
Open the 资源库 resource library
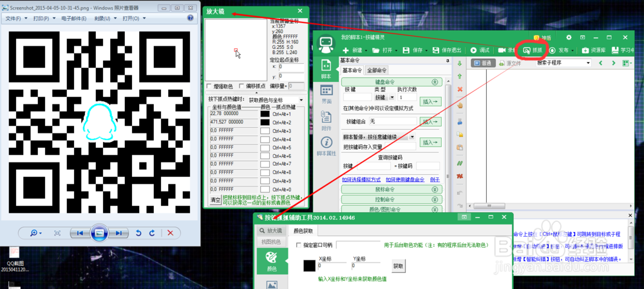[x=594, y=50]
